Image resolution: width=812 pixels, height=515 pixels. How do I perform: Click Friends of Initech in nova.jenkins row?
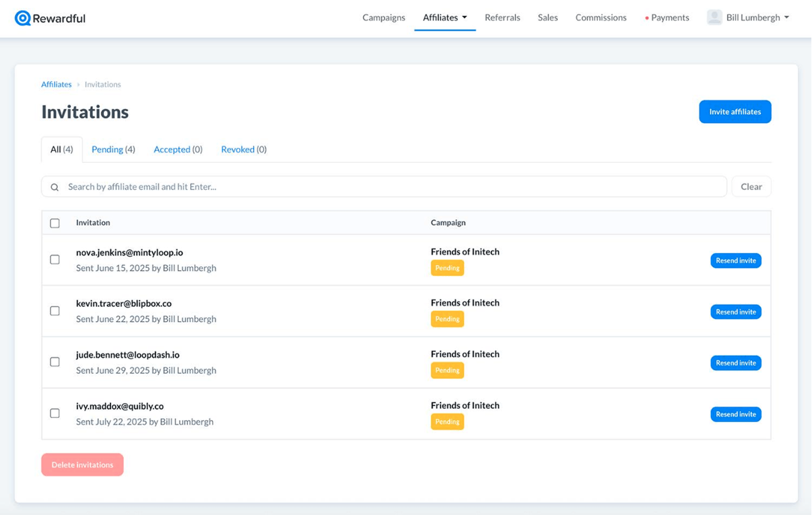tap(465, 252)
